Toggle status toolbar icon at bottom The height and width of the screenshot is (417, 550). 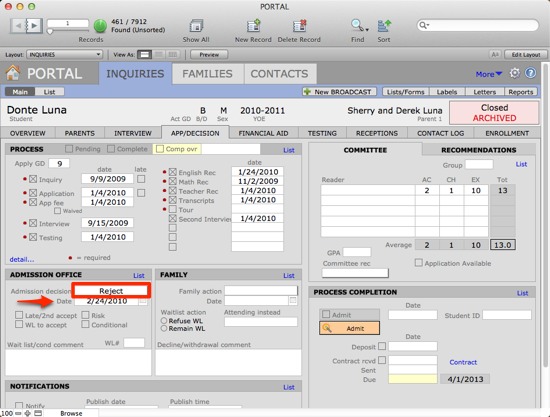point(38,413)
